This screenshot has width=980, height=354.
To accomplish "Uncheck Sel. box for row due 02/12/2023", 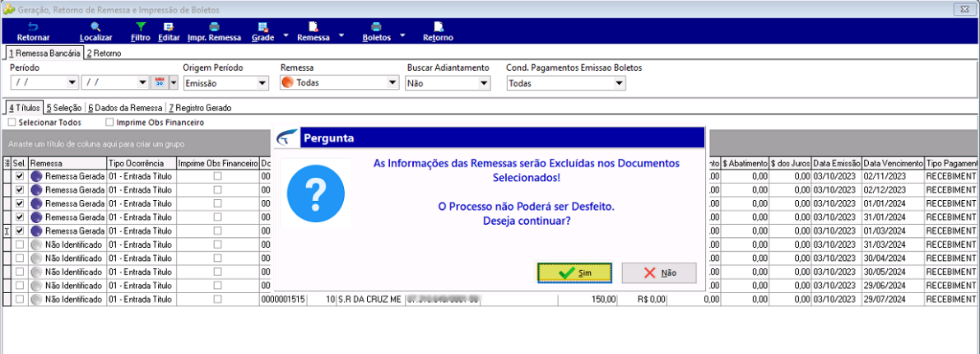I will pyautogui.click(x=20, y=189).
